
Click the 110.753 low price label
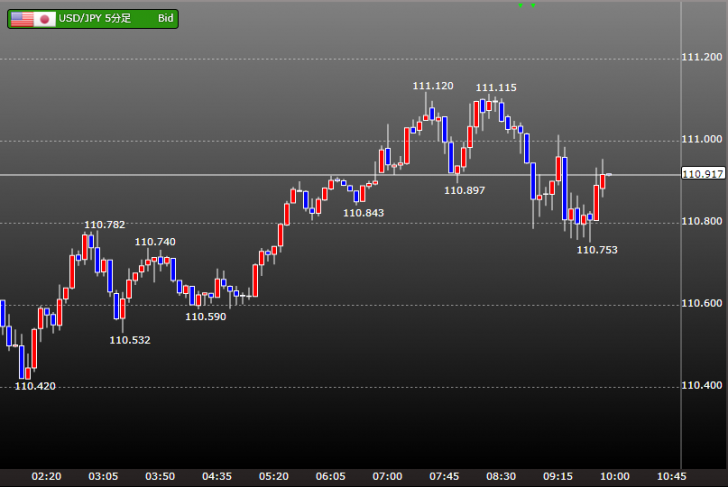pyautogui.click(x=597, y=250)
